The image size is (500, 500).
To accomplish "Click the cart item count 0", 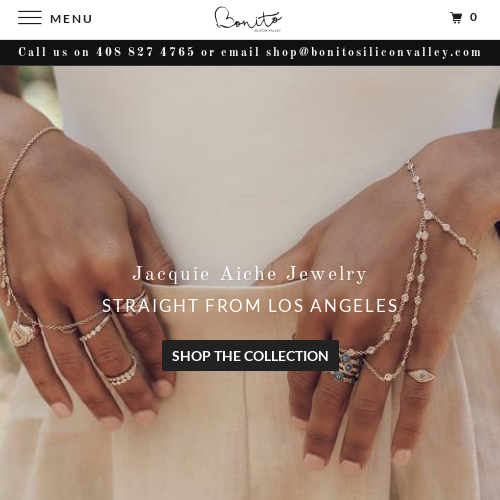I will pyautogui.click(x=473, y=17).
